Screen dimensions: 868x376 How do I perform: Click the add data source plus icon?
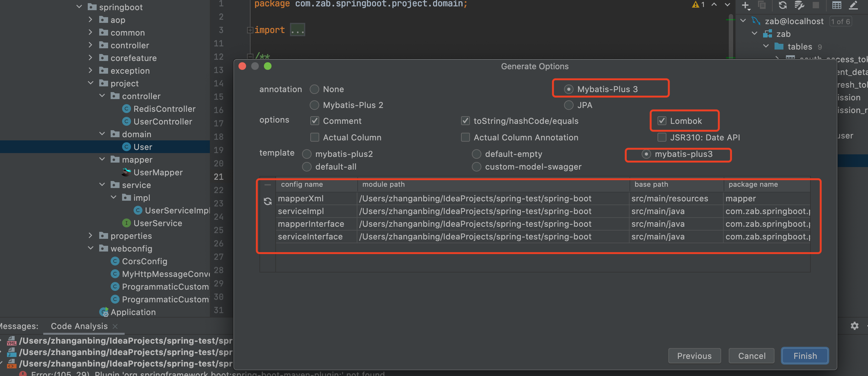745,5
